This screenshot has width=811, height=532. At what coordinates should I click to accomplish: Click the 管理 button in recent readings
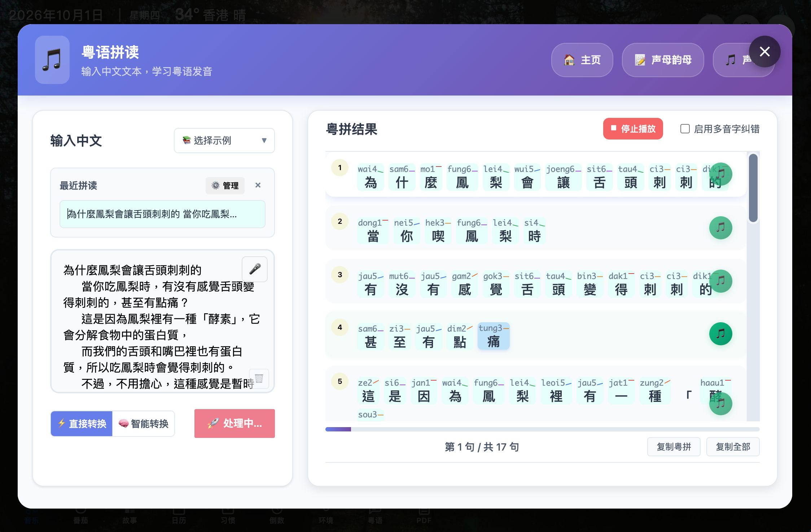click(225, 186)
